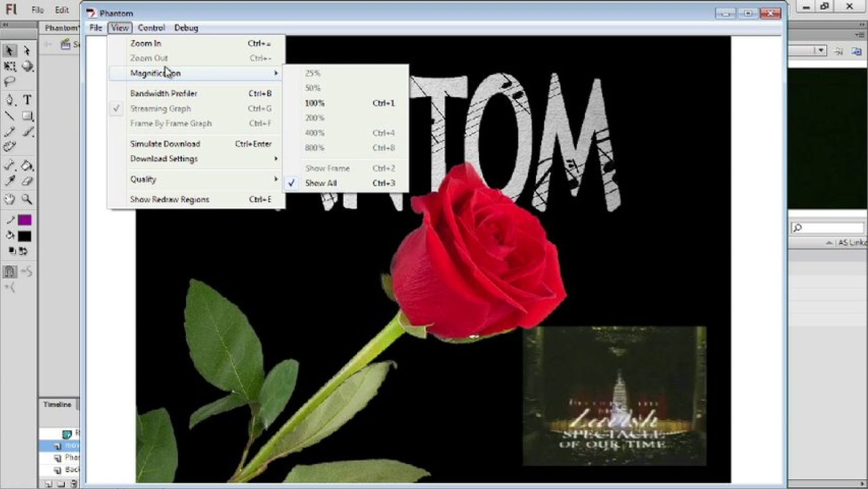Select the Zoom magnifier tool
The height and width of the screenshot is (489, 868).
click(x=26, y=199)
